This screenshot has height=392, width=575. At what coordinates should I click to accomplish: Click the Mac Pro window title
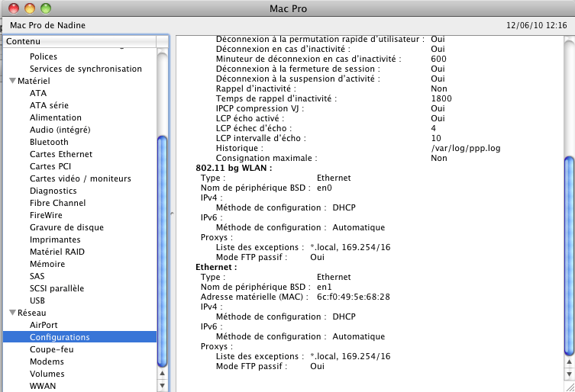click(288, 8)
